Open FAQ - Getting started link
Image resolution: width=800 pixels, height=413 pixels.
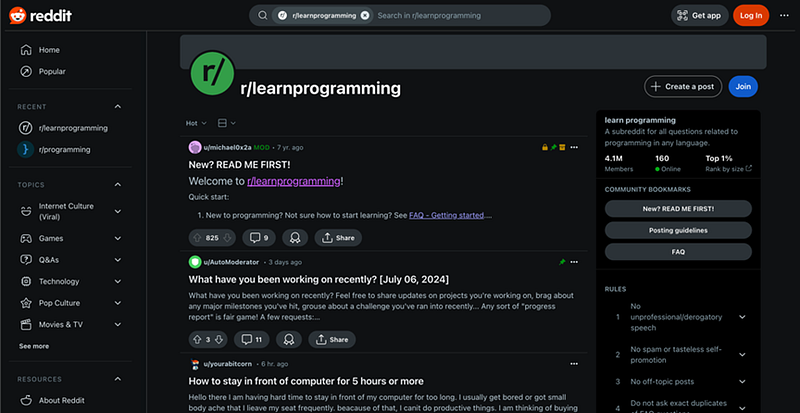(x=446, y=215)
